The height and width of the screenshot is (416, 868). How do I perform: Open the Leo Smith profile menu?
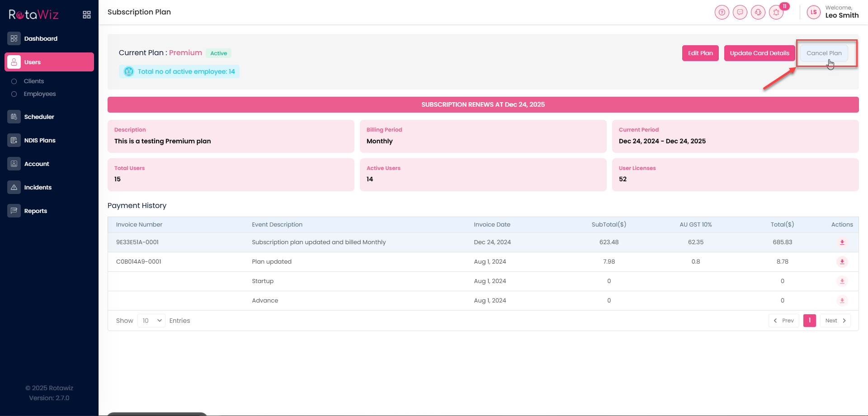point(833,12)
